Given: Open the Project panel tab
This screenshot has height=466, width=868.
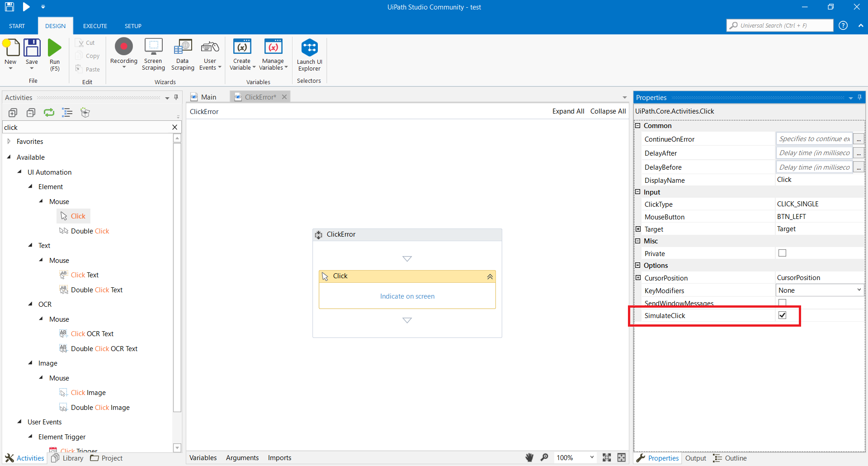Looking at the screenshot, I should tap(107, 458).
